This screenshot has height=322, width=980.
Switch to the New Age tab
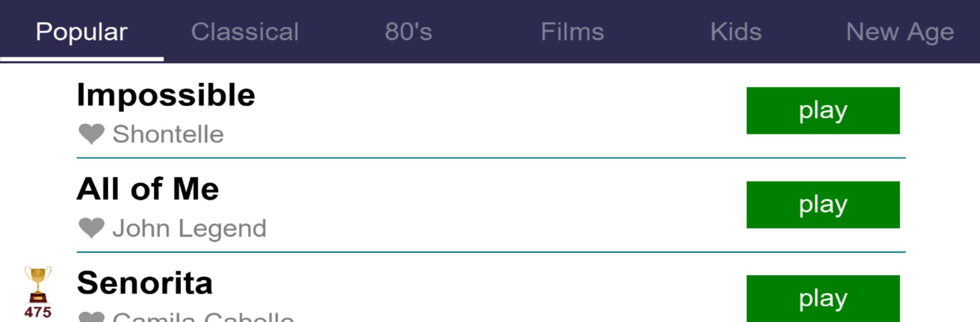899,32
